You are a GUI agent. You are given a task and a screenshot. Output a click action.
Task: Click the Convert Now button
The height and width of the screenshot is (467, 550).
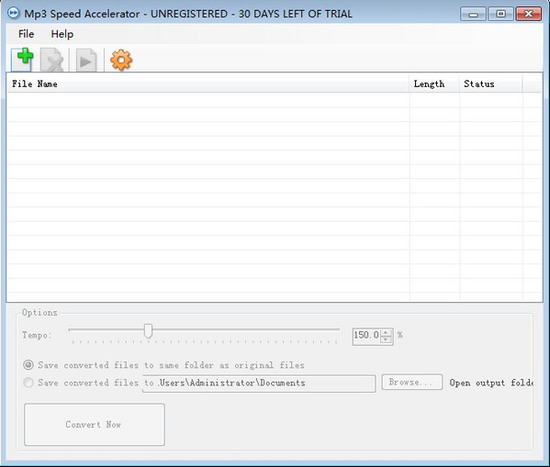click(x=94, y=425)
